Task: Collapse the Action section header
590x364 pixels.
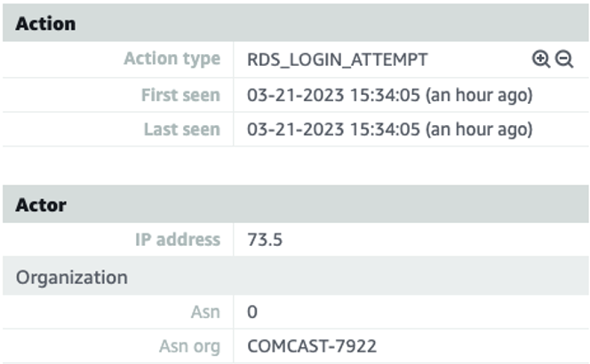Action: [45, 23]
